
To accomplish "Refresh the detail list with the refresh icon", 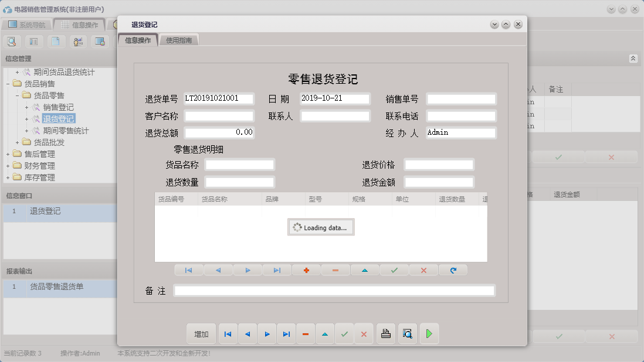I will (x=453, y=270).
